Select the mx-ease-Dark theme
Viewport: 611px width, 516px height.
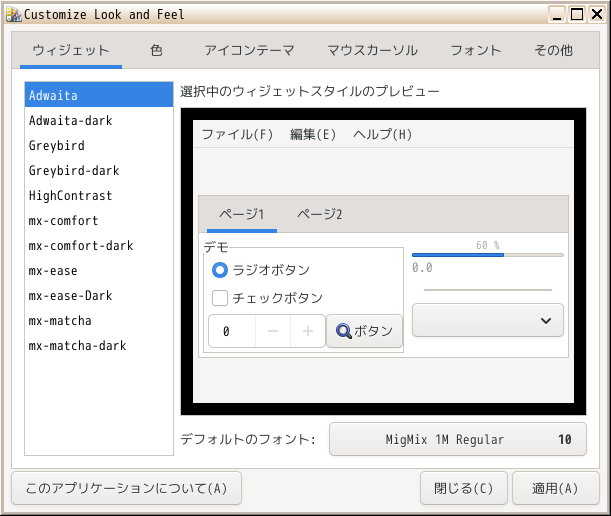tap(99, 295)
